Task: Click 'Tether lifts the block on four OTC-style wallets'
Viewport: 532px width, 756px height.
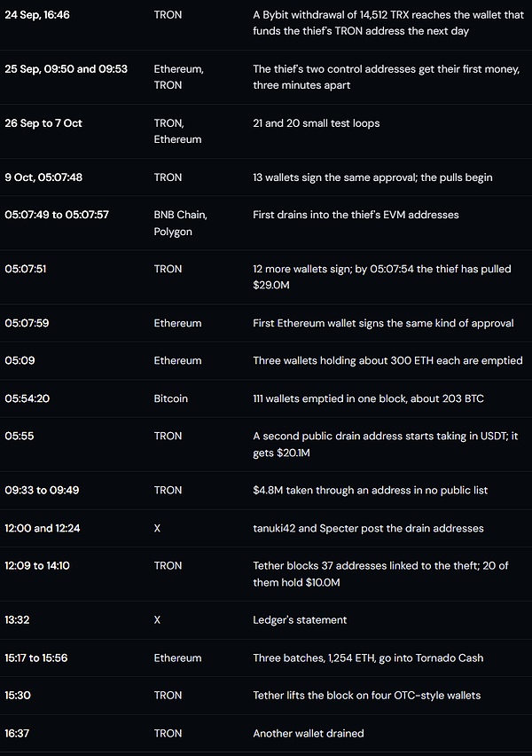Action: click(367, 696)
